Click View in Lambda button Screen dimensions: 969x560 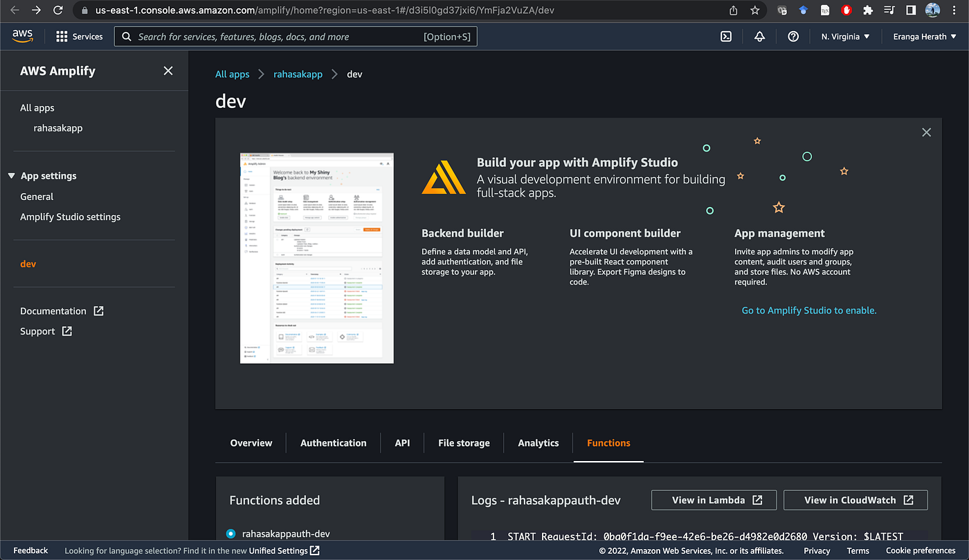714,500
